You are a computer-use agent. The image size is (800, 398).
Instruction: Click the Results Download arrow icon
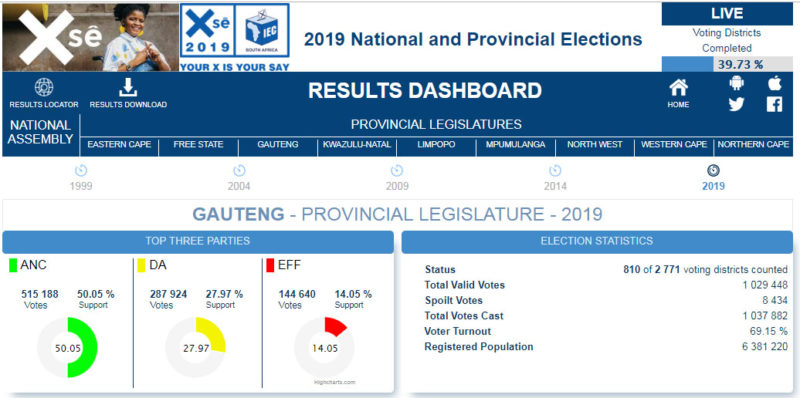(128, 88)
